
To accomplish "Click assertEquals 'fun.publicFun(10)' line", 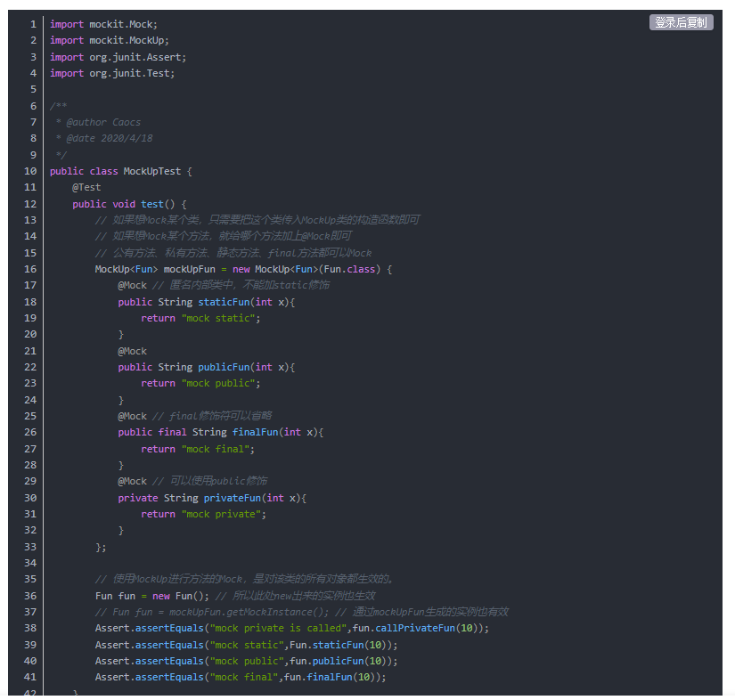I will [246, 661].
